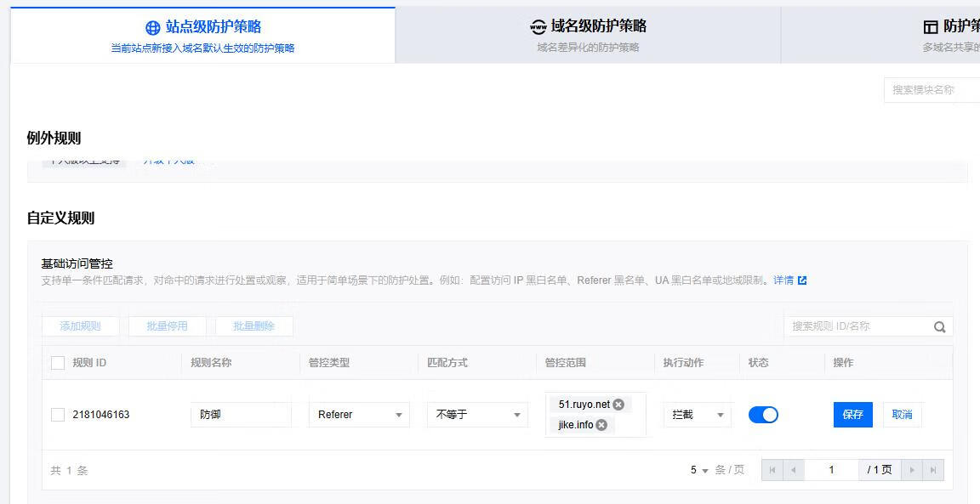Toggle the rule status switch off
This screenshot has height=504, width=980.
[x=763, y=415]
